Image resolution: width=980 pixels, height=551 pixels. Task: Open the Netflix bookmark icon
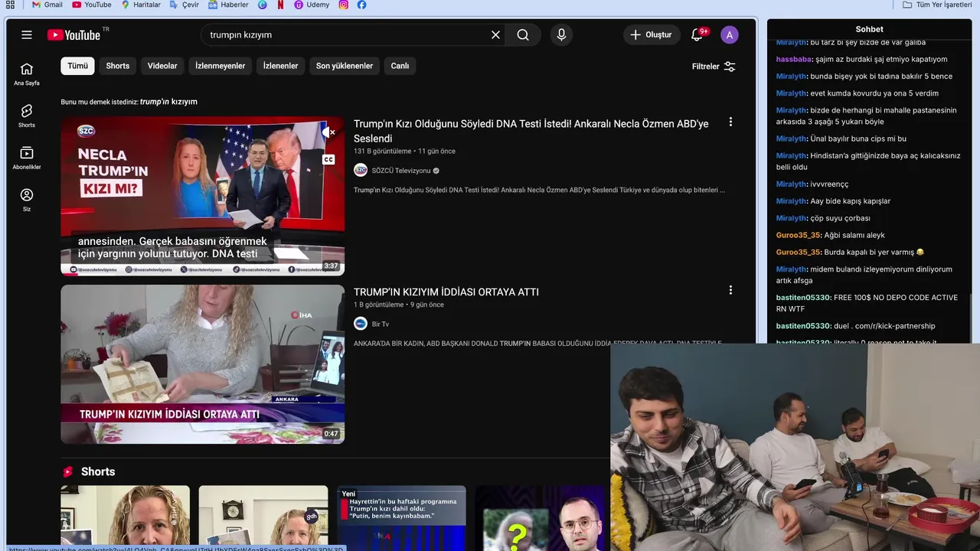pos(280,5)
